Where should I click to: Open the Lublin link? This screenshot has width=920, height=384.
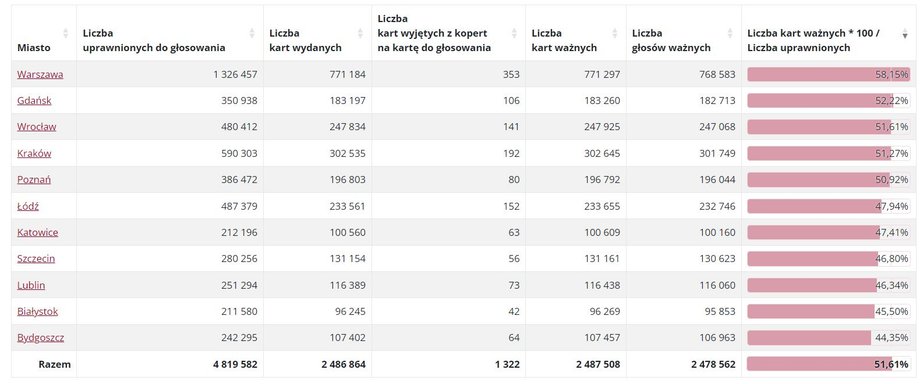(31, 285)
